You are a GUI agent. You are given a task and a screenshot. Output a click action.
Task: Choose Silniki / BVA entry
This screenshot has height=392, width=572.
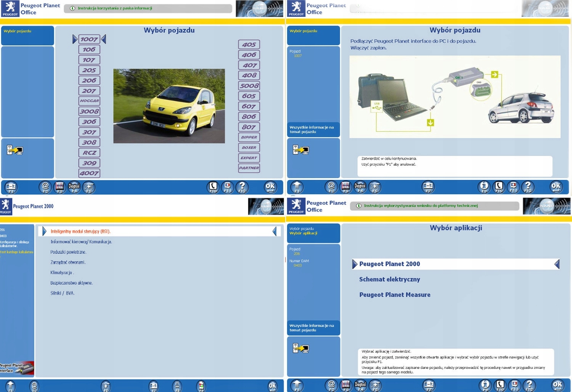63,293
